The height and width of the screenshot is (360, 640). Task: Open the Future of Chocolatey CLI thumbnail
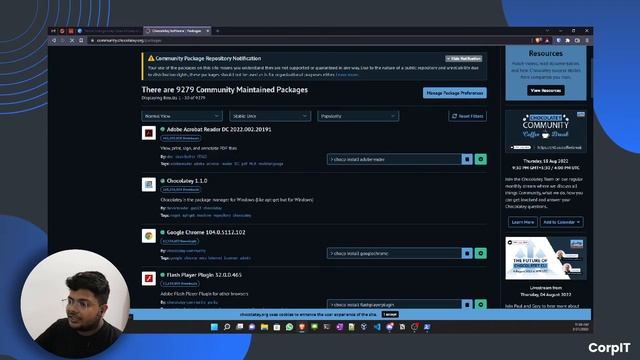click(x=546, y=258)
